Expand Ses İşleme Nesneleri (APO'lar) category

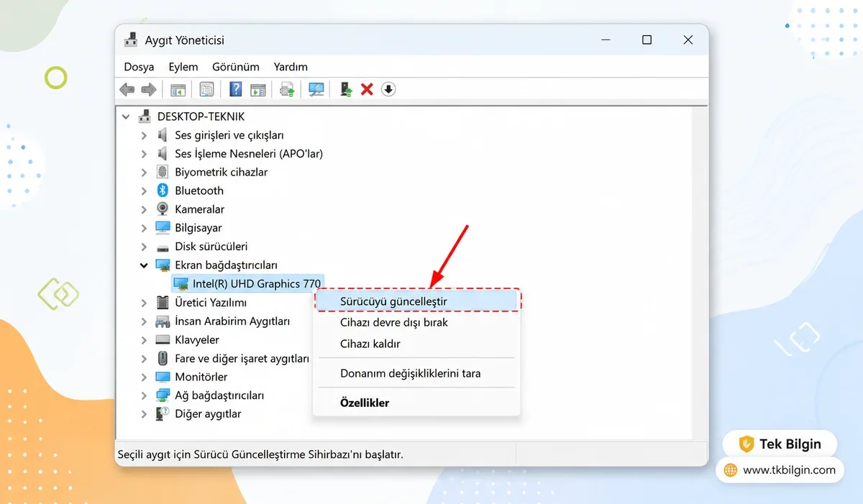pyautogui.click(x=144, y=154)
